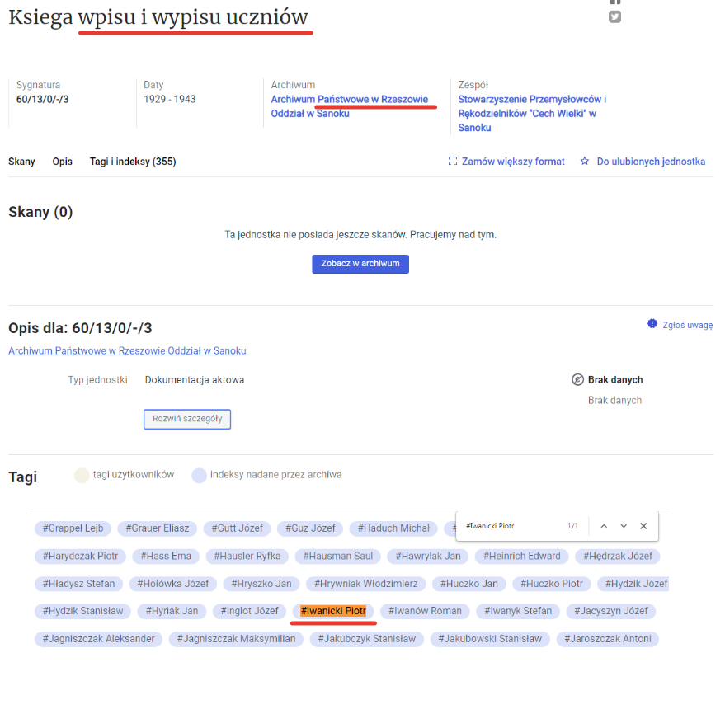Click the Twitter share icon
The image size is (725, 728).
[614, 16]
